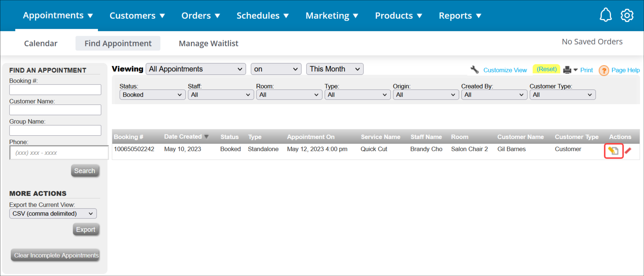Click the orange Page Help question icon
The width and height of the screenshot is (644, 276).
tap(604, 70)
